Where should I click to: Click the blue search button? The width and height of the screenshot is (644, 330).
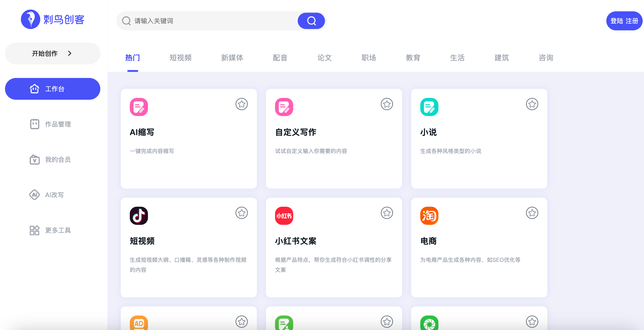tap(311, 21)
